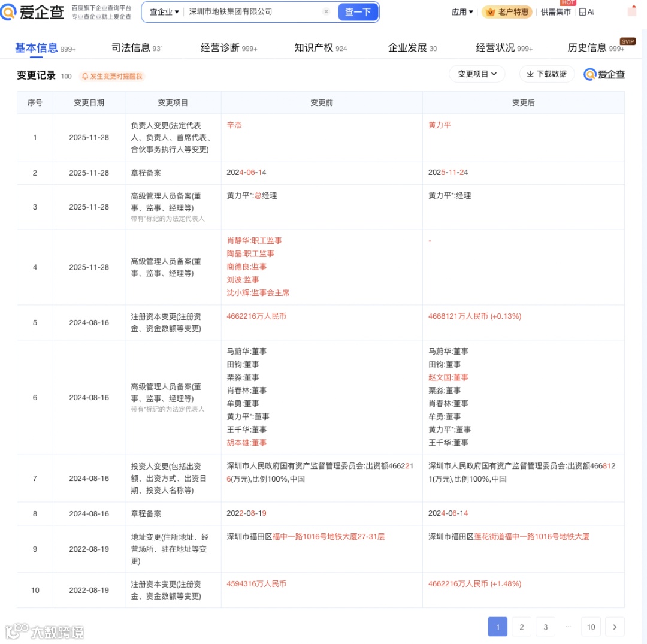The width and height of the screenshot is (647, 644).
Task: Click the 老户特惠 crown badge
Action: [x=507, y=12]
